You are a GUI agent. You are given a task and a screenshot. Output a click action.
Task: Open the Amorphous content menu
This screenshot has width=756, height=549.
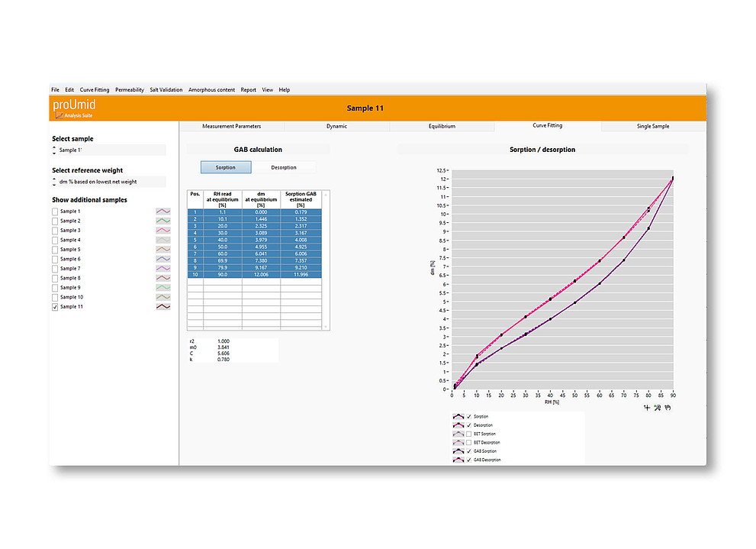[x=211, y=89]
